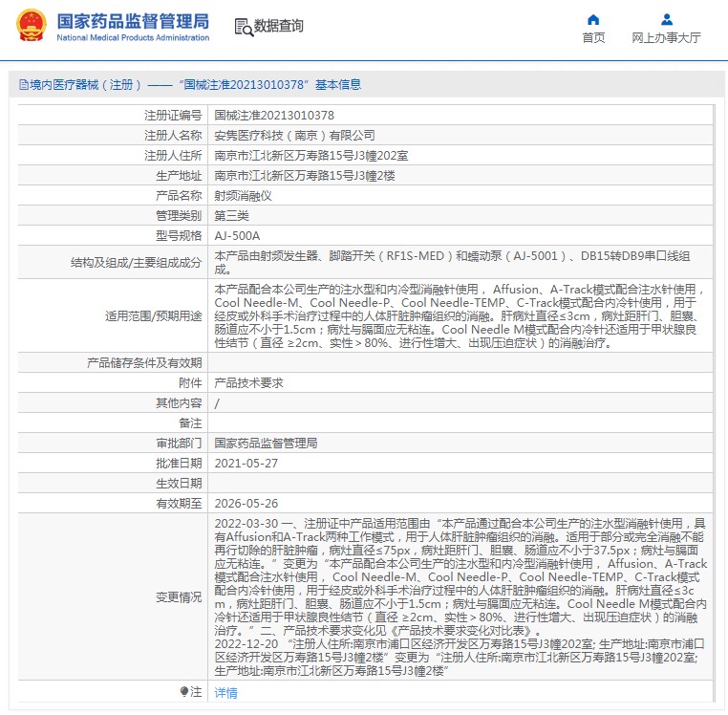Open the 数据查询 text link
This screenshot has height=715, width=728.
pos(279,26)
